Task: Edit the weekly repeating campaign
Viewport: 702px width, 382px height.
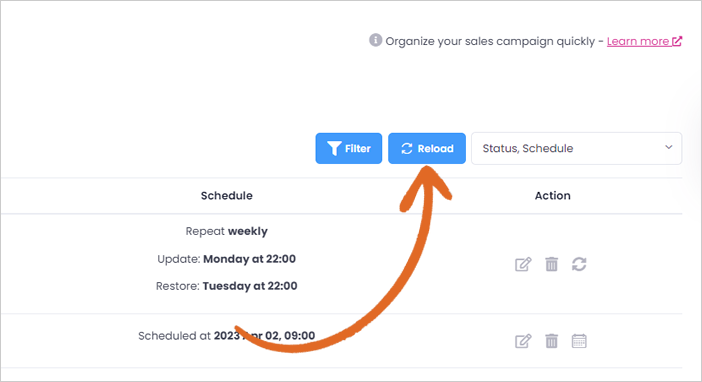Action: pyautogui.click(x=523, y=264)
